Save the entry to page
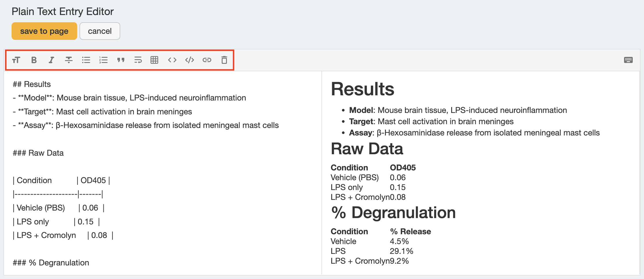 44,31
